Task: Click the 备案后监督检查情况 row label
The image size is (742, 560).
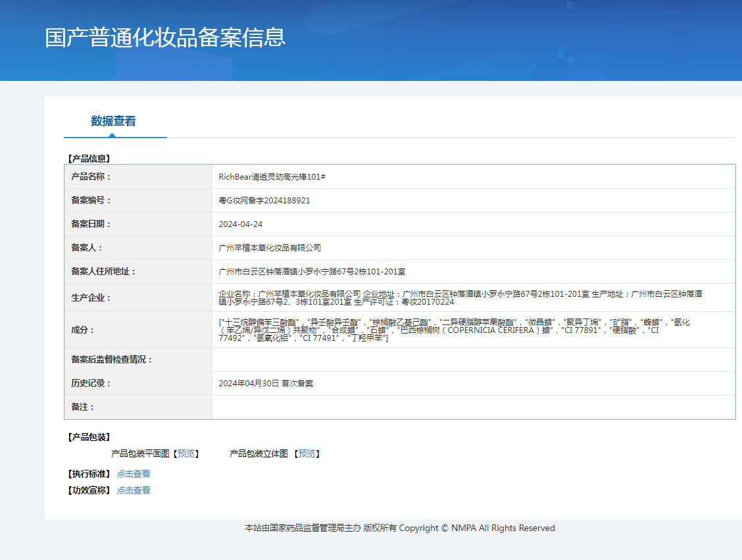Action: (x=111, y=360)
